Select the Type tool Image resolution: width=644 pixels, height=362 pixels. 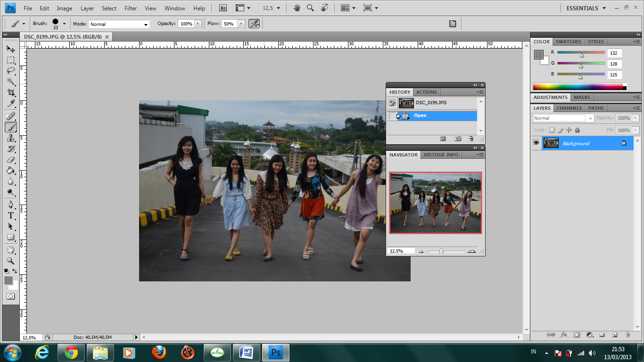point(10,215)
